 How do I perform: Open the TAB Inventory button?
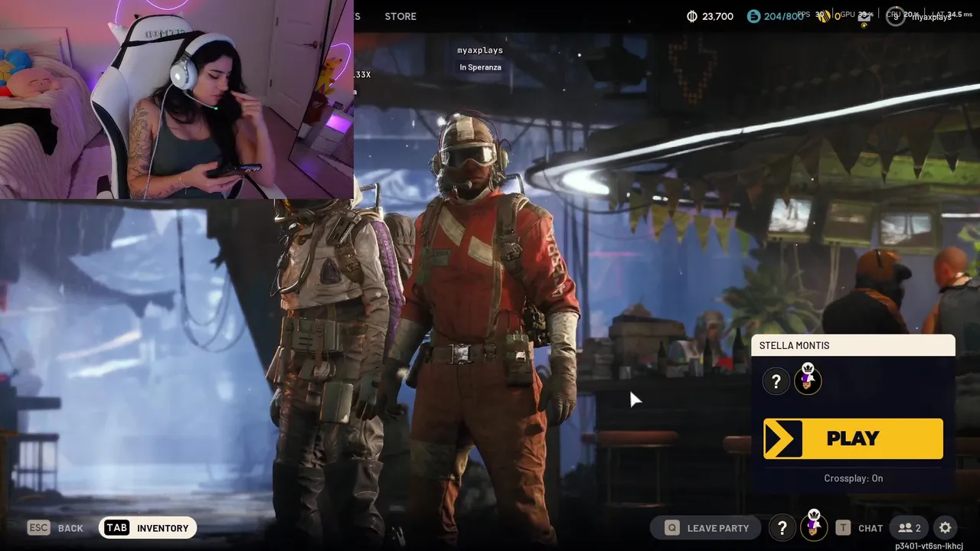(x=148, y=528)
